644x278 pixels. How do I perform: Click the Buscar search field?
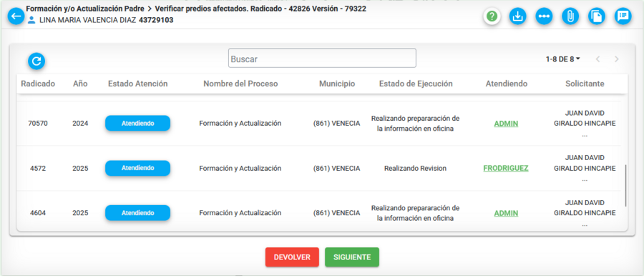click(x=322, y=58)
